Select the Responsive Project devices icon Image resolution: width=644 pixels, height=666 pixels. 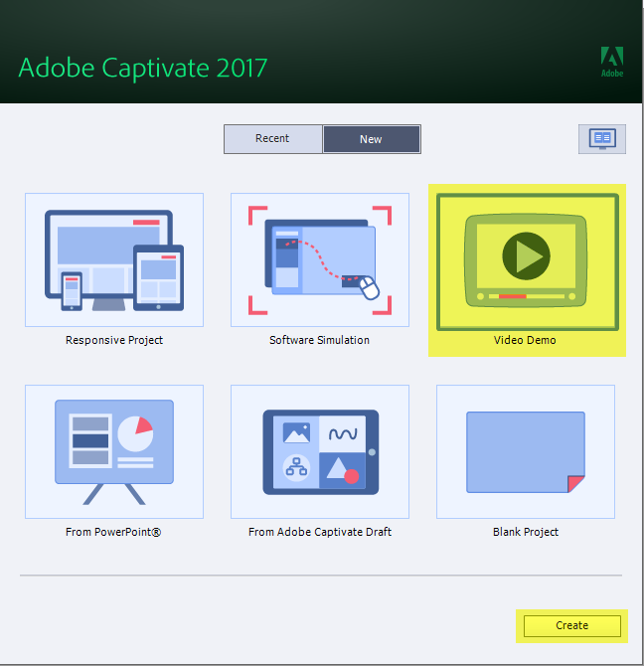pyautogui.click(x=114, y=259)
